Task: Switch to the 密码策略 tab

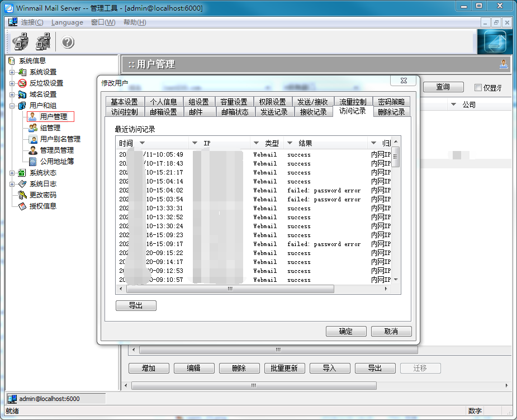Action: coord(391,102)
